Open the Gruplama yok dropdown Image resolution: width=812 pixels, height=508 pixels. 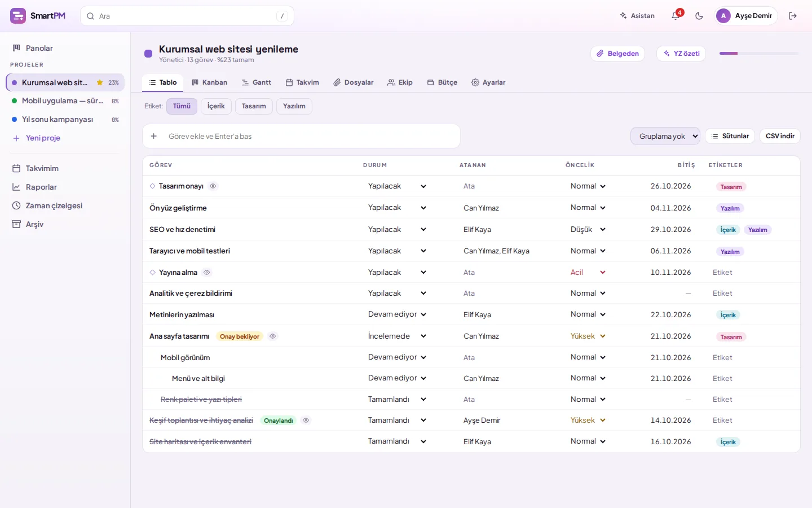[665, 136]
